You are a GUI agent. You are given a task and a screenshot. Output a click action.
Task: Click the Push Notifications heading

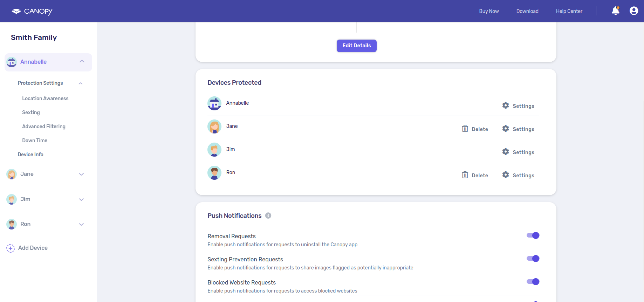[234, 216]
